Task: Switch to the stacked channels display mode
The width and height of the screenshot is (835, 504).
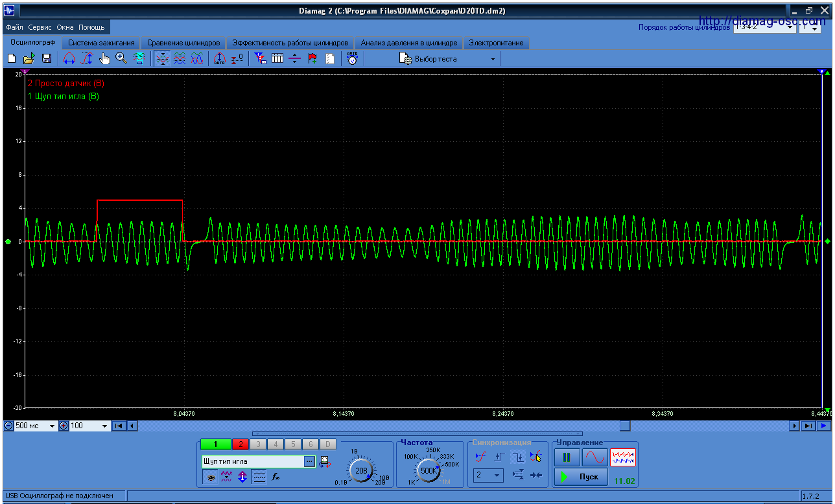Action: coord(180,59)
